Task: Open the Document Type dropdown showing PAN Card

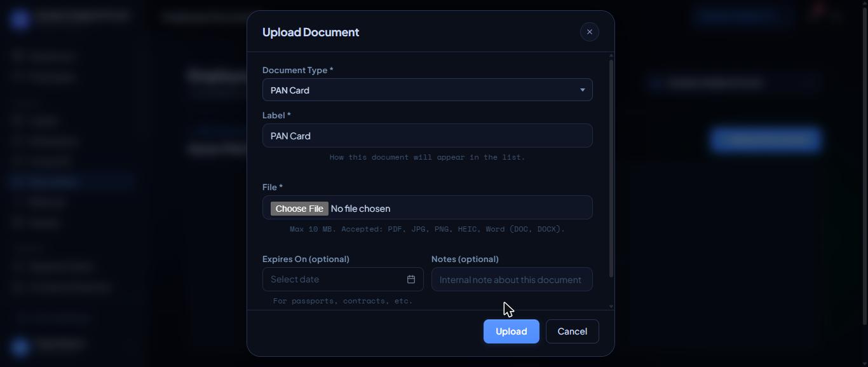Action: [x=428, y=90]
